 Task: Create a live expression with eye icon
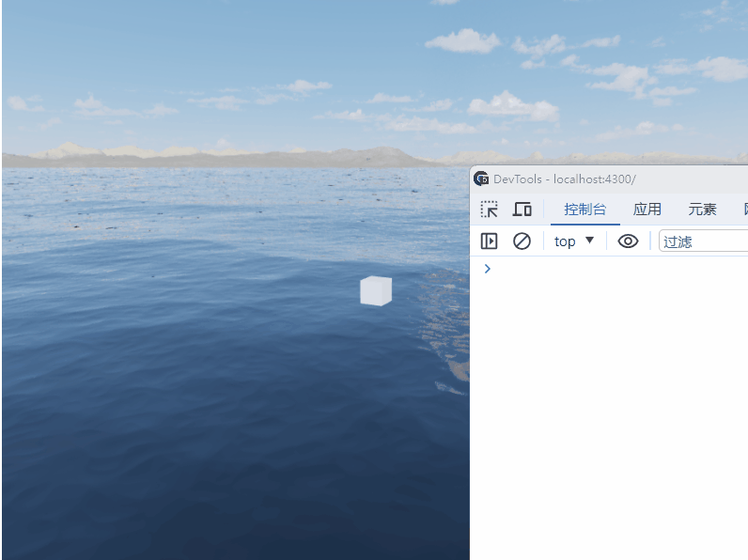(628, 241)
